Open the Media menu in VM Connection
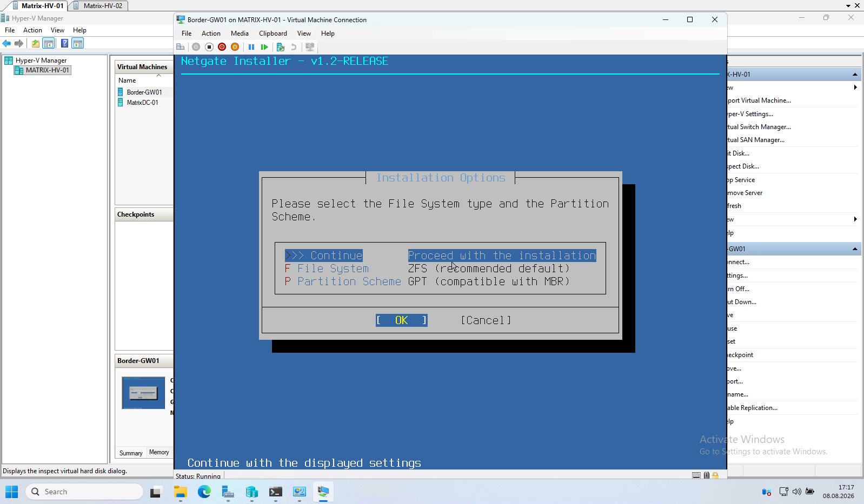 [x=240, y=33]
